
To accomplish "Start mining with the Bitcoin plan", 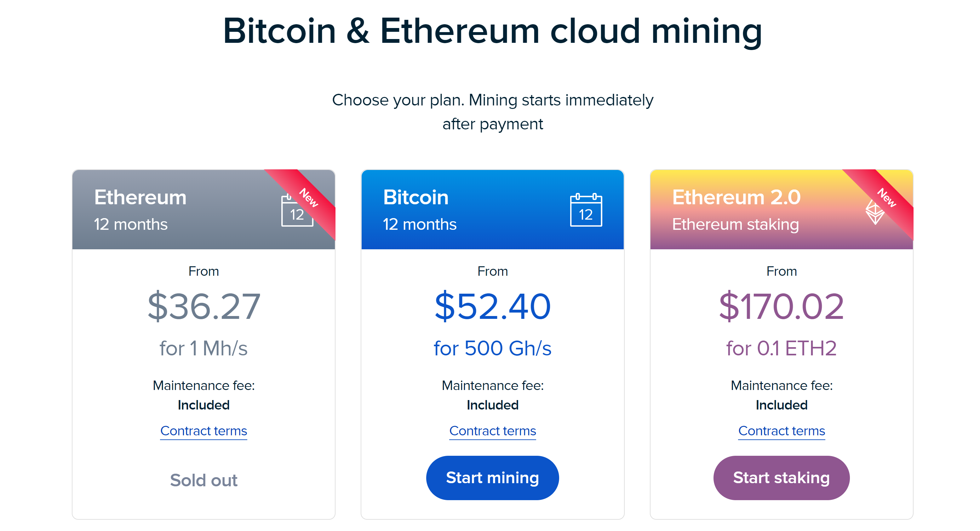I will click(x=492, y=478).
